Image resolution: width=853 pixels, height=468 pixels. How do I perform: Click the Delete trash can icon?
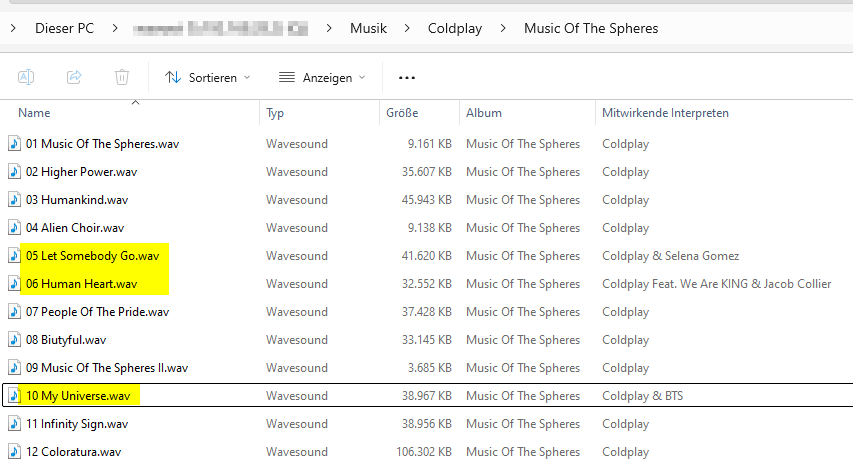pyautogui.click(x=122, y=77)
